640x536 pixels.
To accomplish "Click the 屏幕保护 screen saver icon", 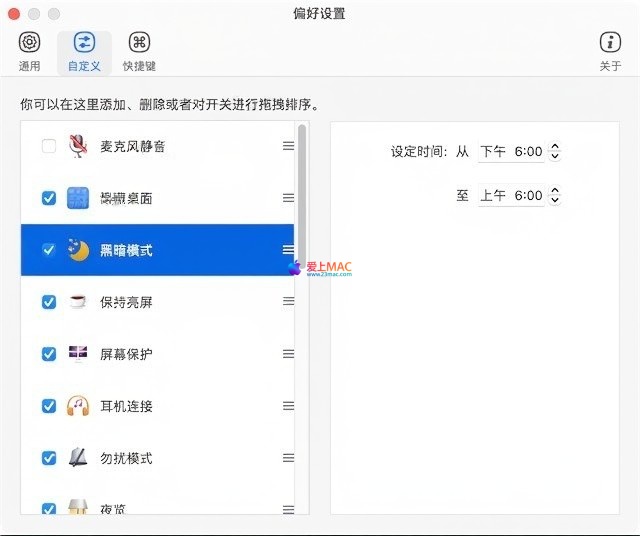I will (78, 354).
